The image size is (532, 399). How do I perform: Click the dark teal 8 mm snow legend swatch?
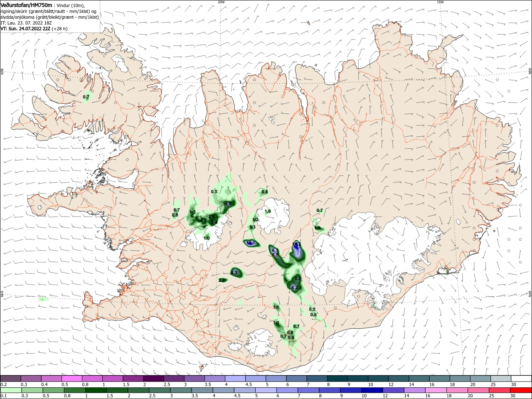[x=337, y=378]
